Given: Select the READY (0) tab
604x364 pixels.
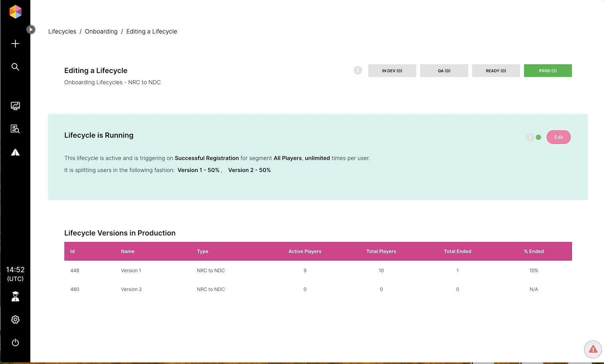Looking at the screenshot, I should click(x=496, y=71).
